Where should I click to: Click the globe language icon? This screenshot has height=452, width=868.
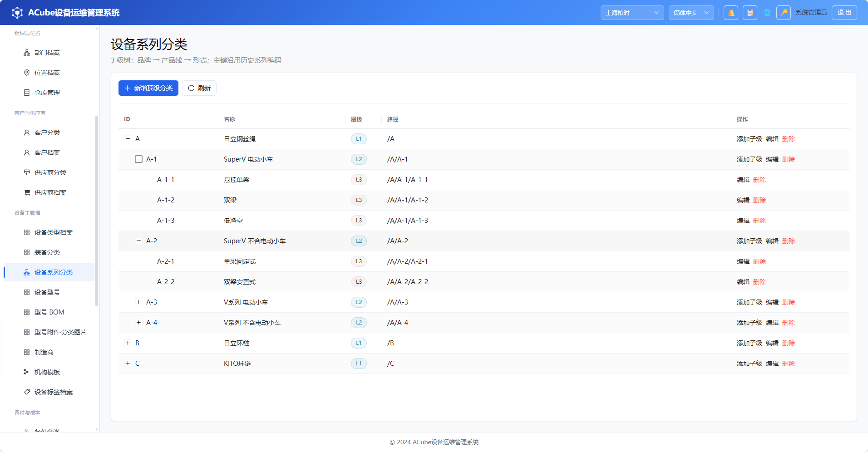pos(767,13)
